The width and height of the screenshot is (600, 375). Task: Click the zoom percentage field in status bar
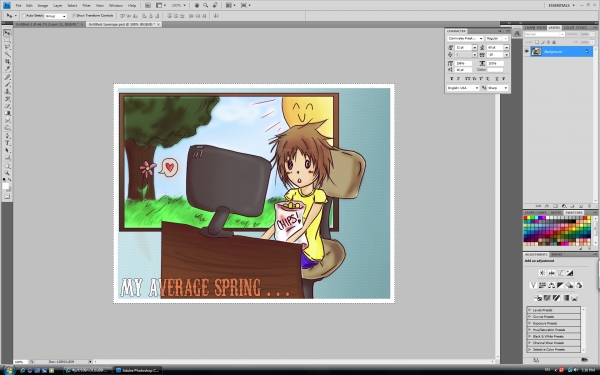pyautogui.click(x=20, y=361)
